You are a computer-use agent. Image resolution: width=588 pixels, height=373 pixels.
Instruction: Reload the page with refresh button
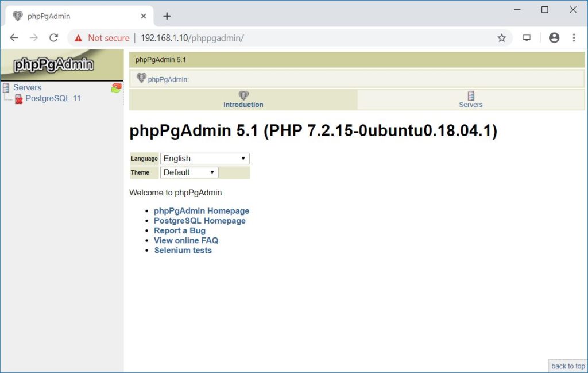coord(53,38)
